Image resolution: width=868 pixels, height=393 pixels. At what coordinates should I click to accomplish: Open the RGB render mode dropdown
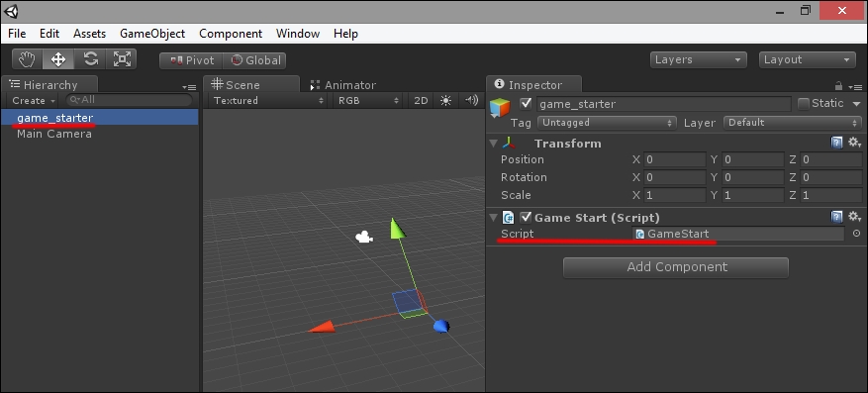(368, 100)
